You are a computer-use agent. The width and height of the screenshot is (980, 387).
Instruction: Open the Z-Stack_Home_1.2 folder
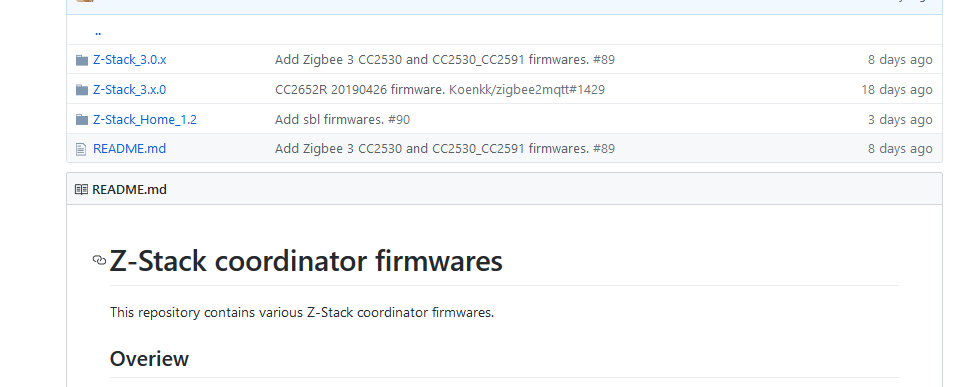click(145, 119)
